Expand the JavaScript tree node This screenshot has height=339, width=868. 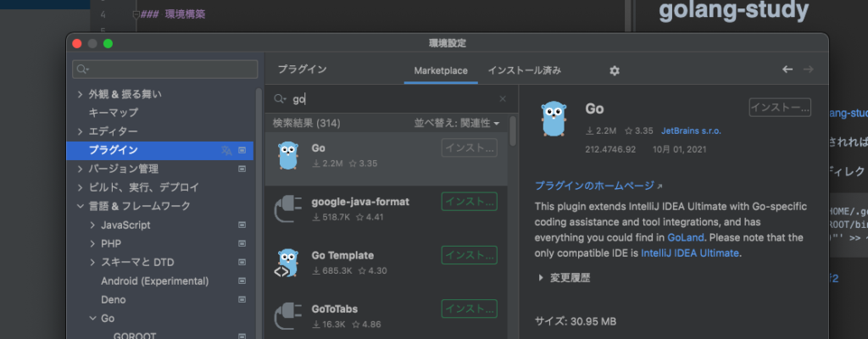(x=92, y=225)
